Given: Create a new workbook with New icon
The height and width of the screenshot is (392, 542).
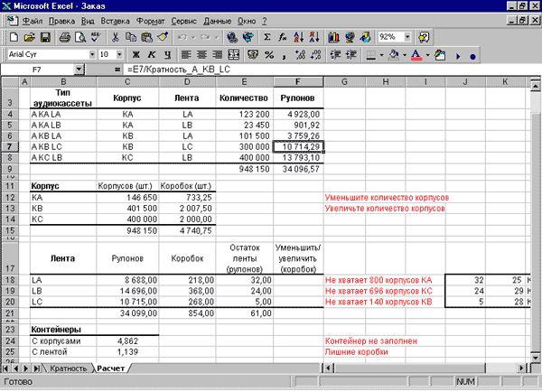Looking at the screenshot, I should click(14, 37).
